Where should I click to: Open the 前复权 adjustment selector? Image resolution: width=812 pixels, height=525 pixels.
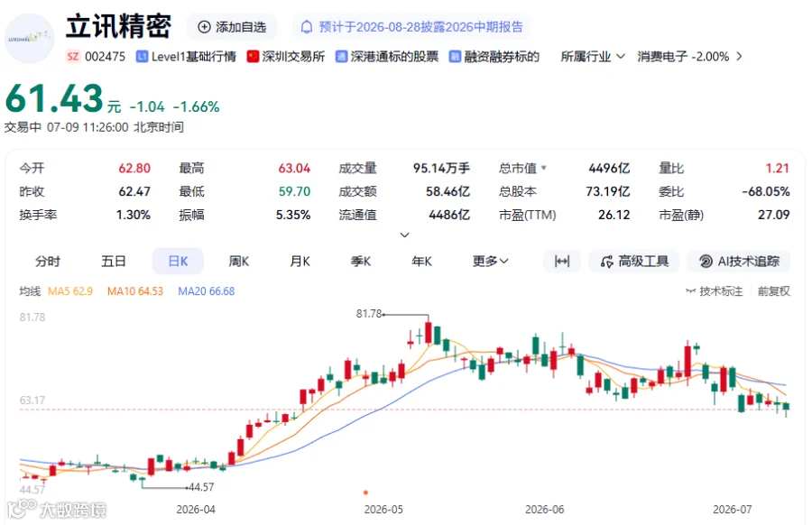tap(774, 291)
